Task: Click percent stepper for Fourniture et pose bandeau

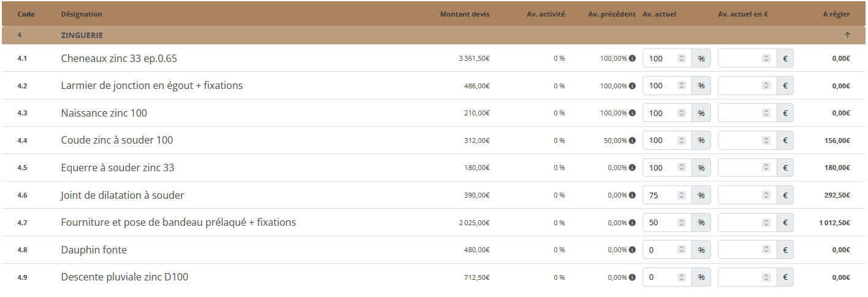Action: pos(681,223)
